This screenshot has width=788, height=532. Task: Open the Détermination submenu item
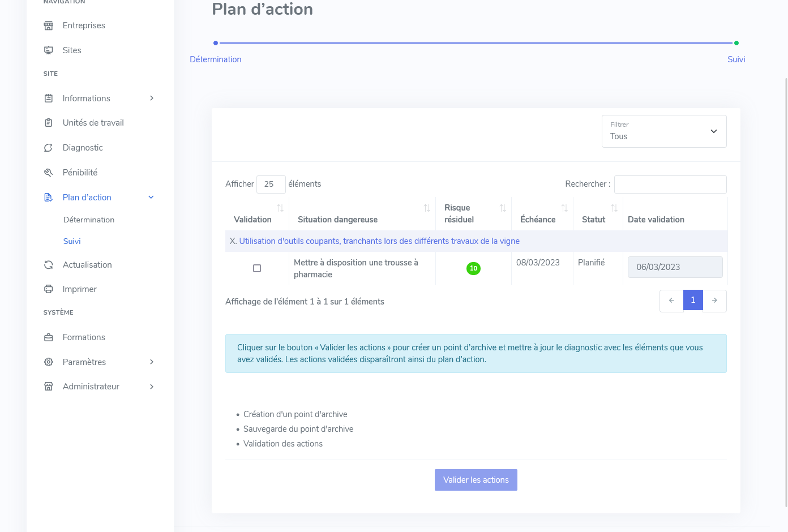[89, 220]
